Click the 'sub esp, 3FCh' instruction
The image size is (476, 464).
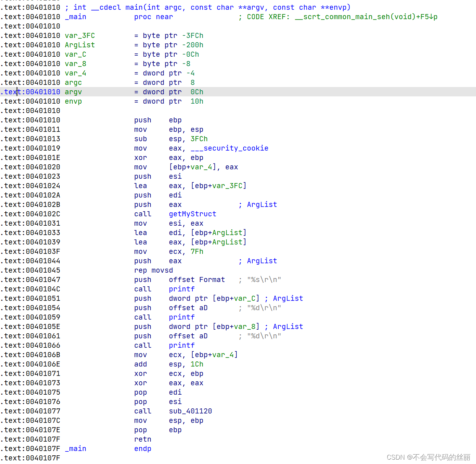pos(171,139)
